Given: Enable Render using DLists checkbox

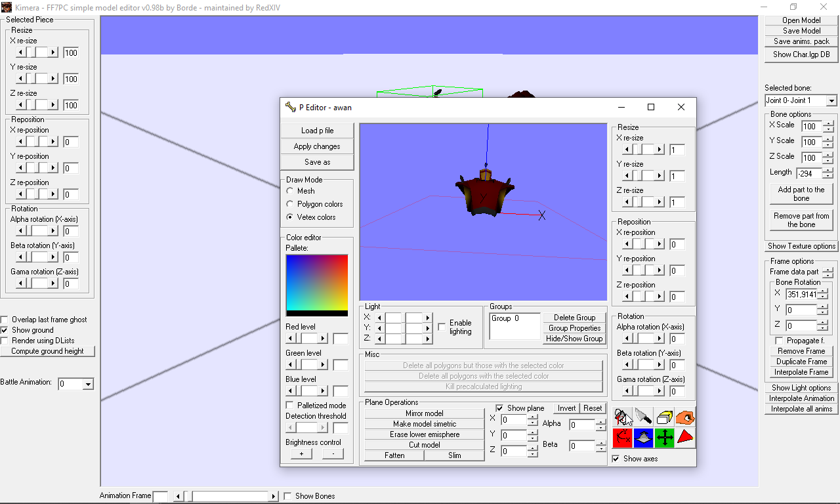Looking at the screenshot, I should [5, 341].
